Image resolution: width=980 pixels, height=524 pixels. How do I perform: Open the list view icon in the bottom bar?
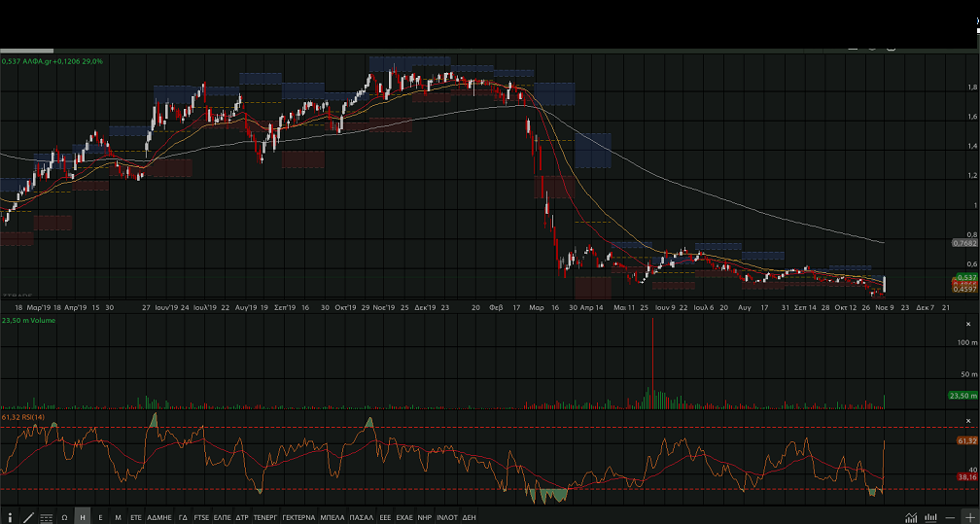click(x=46, y=517)
